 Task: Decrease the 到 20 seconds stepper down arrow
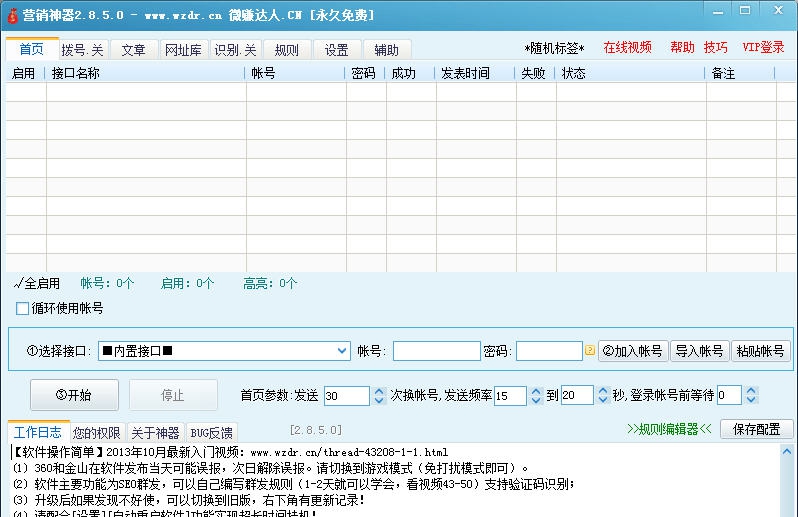pos(603,400)
